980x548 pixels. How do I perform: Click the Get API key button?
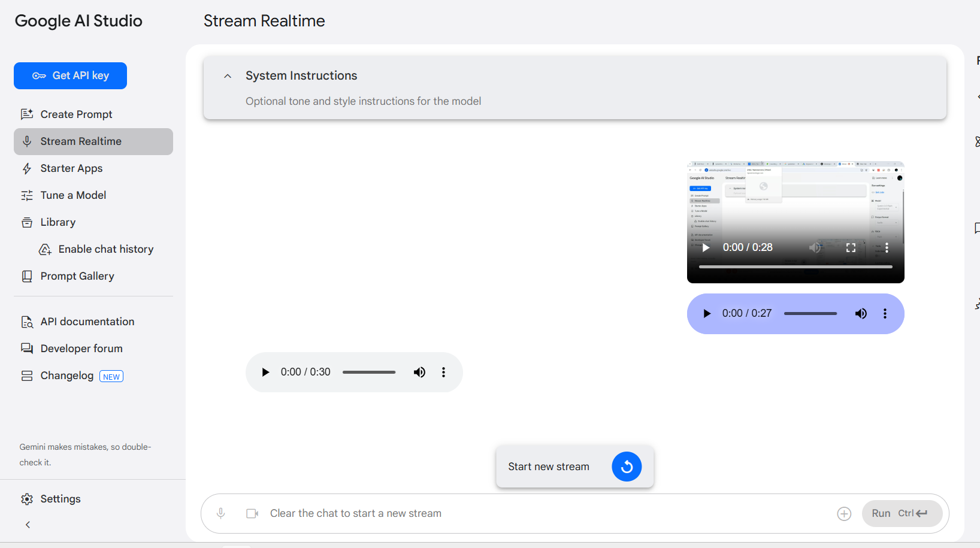(70, 75)
